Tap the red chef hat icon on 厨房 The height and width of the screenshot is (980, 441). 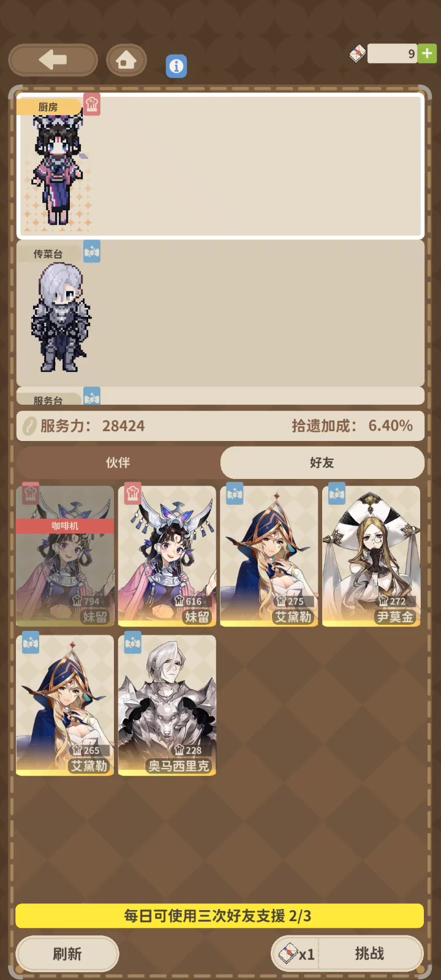92,104
